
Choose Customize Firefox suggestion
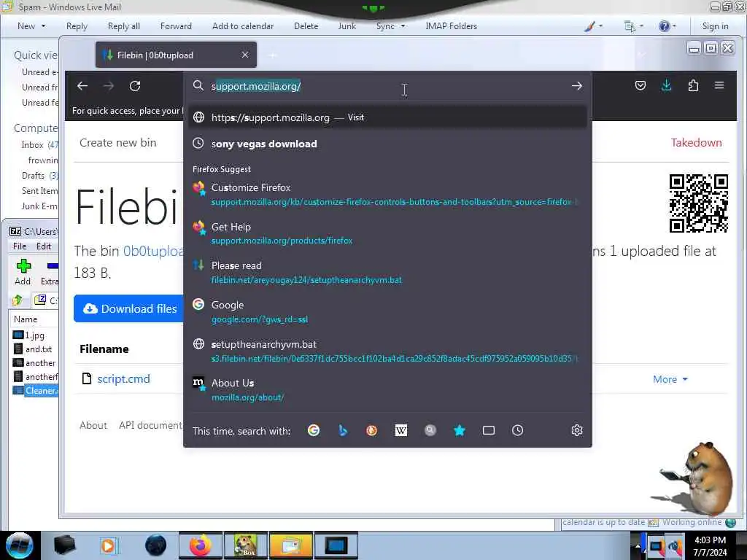(x=387, y=194)
